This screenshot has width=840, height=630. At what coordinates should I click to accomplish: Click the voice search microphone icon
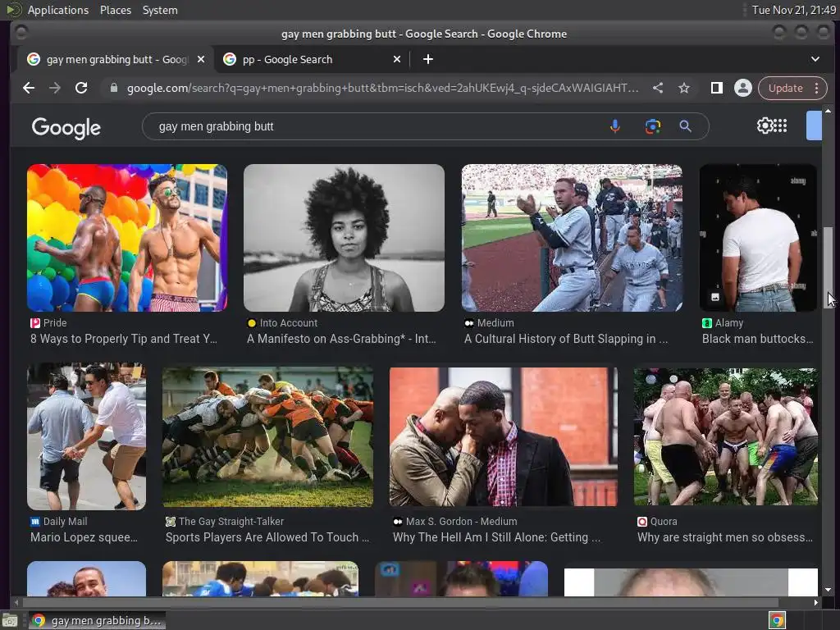(615, 126)
